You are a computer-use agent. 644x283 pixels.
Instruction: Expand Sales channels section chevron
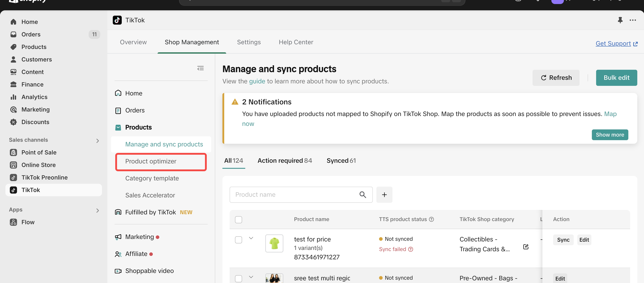[98, 141]
